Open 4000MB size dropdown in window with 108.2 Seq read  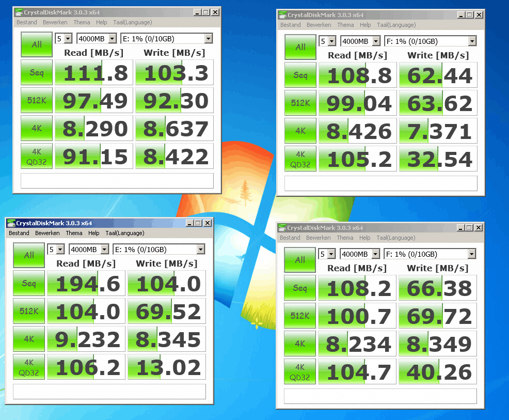tap(360, 254)
